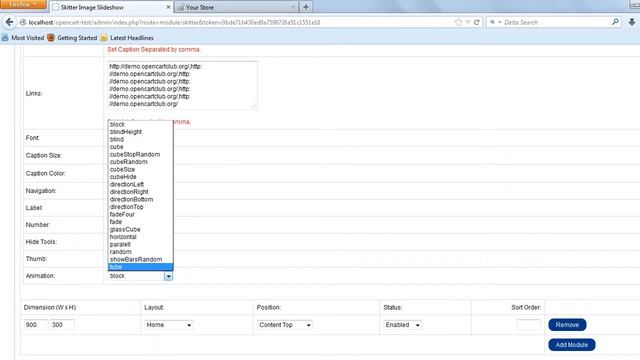Pick 'directionBottom' from the animation list

[x=140, y=199]
